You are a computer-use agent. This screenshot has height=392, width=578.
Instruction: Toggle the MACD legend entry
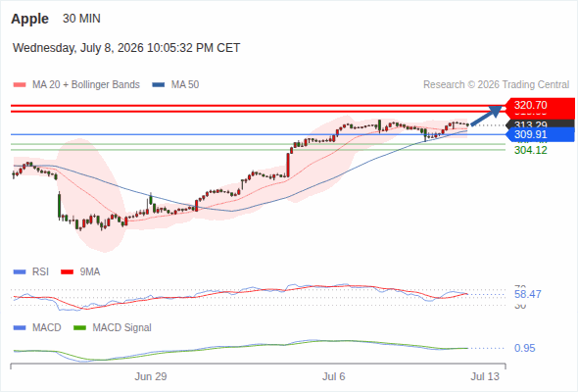pos(37,327)
